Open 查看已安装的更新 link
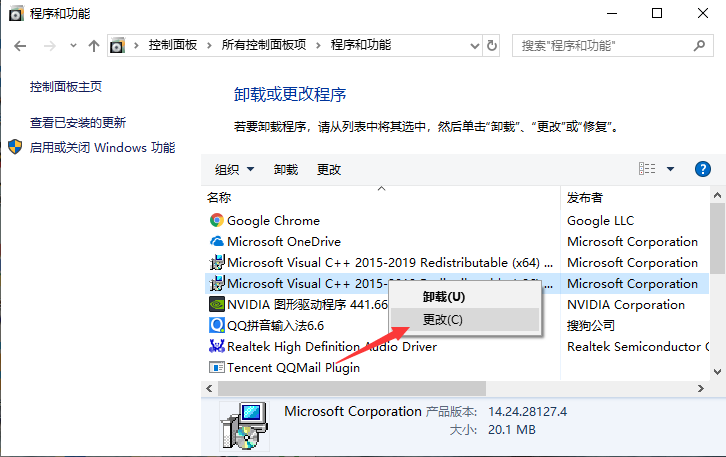Screen dimensions: 726x457 pos(78,123)
